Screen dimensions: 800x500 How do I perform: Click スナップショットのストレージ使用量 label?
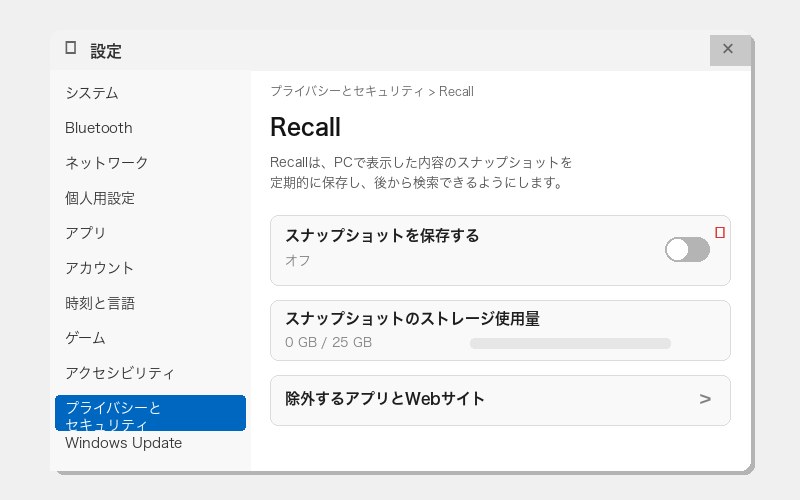click(x=412, y=318)
